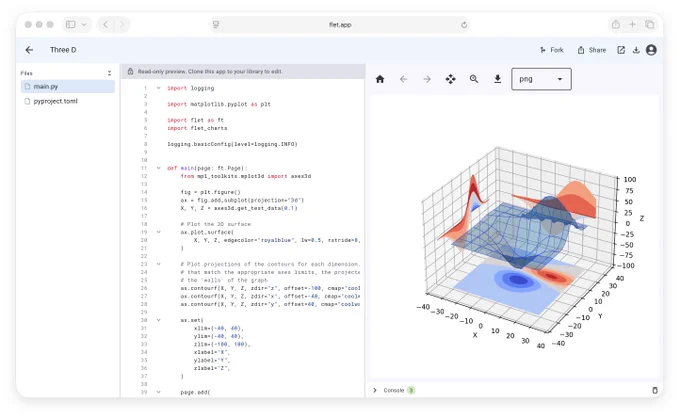Reload the page icon
680x418 pixels.
(x=464, y=25)
